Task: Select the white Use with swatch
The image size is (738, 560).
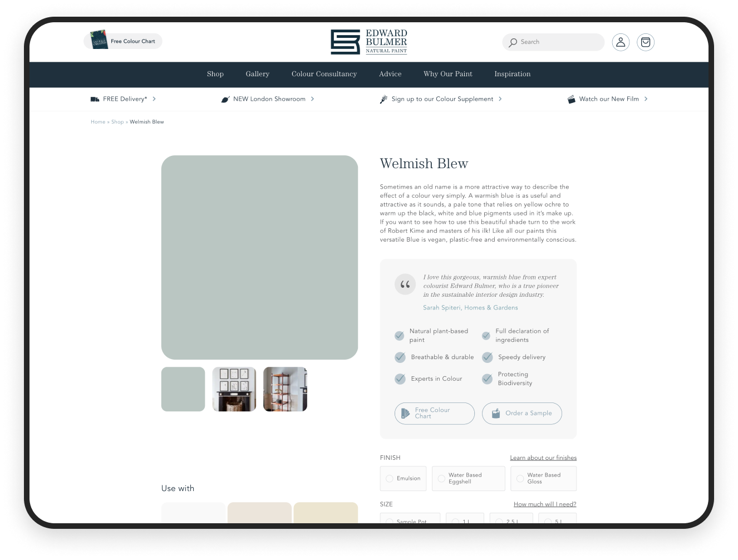Action: click(x=193, y=513)
